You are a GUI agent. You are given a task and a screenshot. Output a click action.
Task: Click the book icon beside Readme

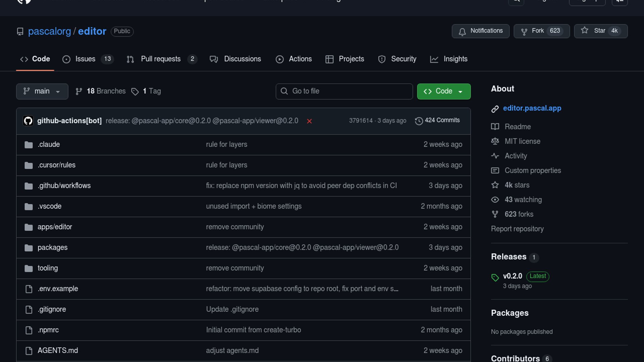coord(495,127)
